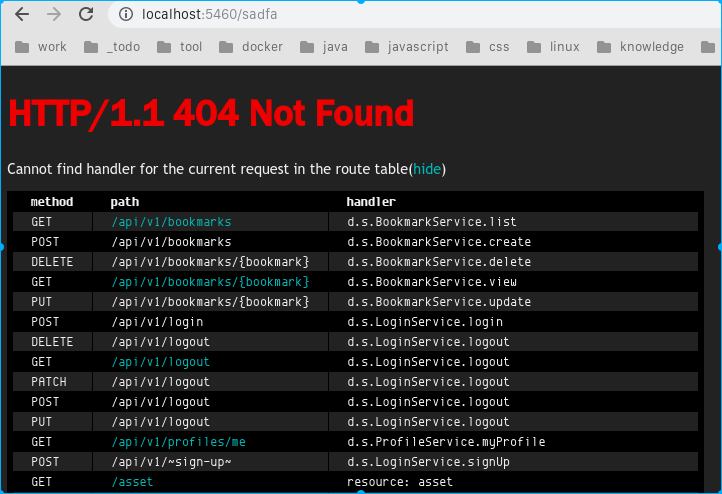Select d.s.LoginService.login handler text
Viewport: 722px width, 494px height.
coord(425,322)
